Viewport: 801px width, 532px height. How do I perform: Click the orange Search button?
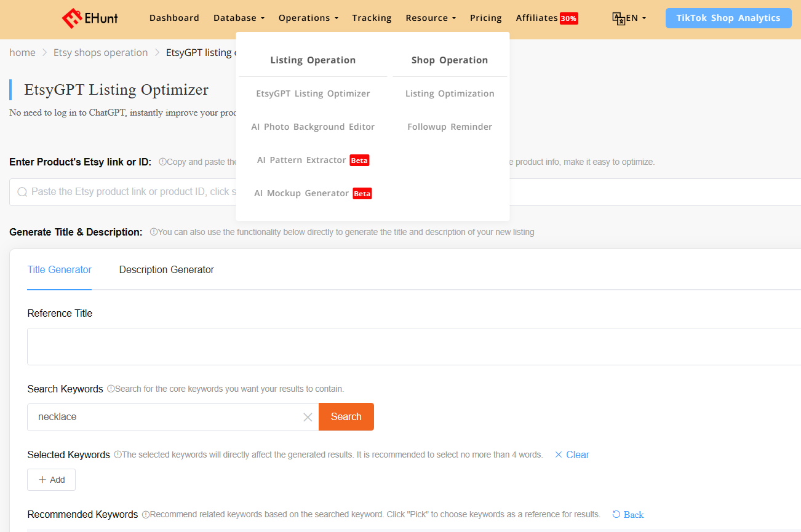click(346, 417)
